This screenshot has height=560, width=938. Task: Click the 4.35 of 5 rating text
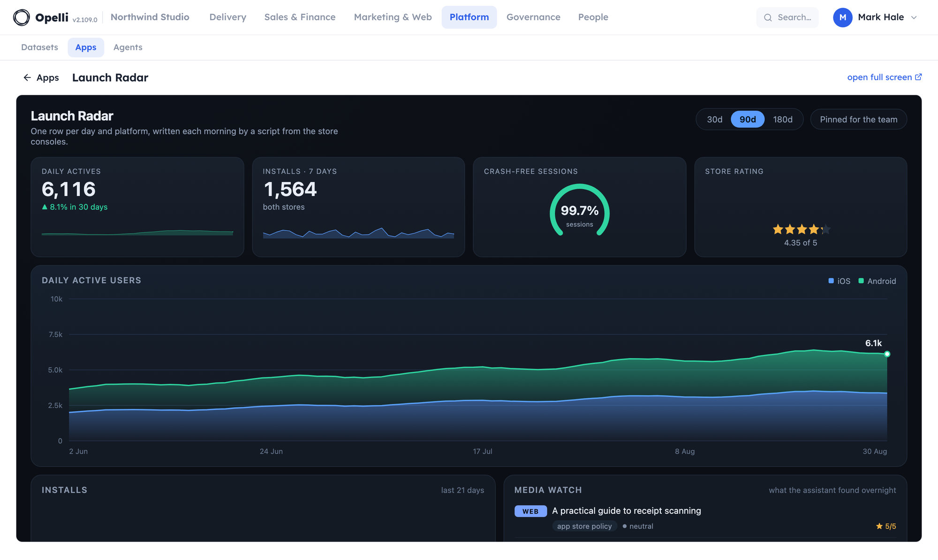tap(800, 243)
